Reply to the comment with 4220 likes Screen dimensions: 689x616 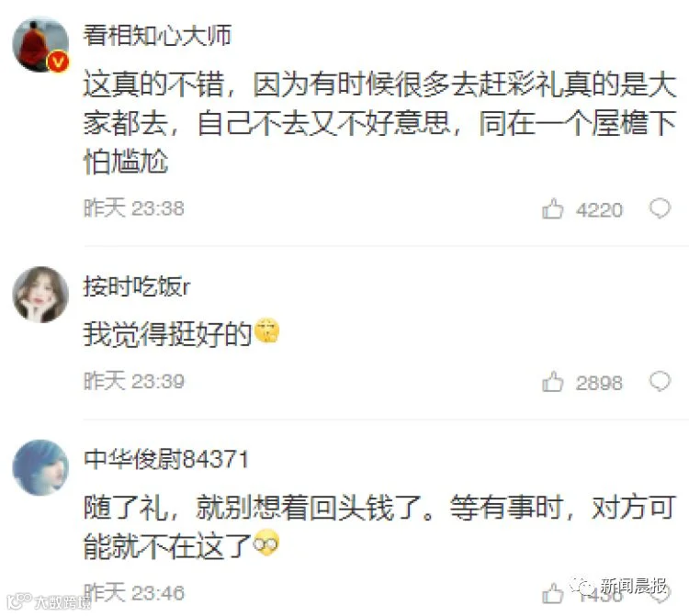660,208
